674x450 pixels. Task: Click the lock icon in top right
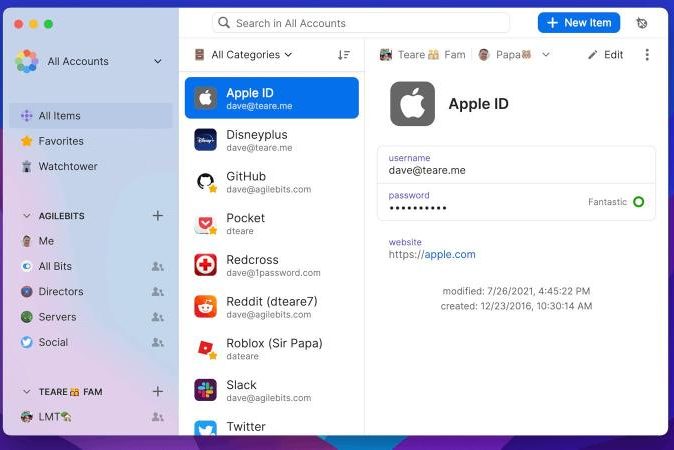tap(641, 23)
